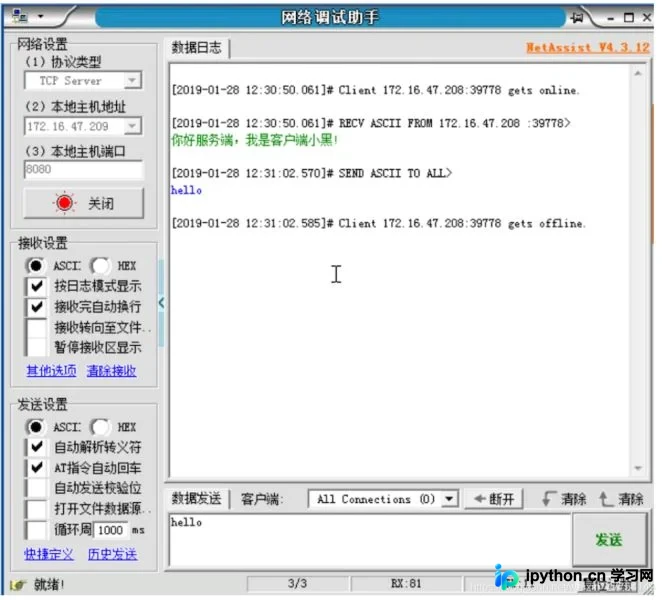Click the 断开 disconnect button

tap(494, 500)
